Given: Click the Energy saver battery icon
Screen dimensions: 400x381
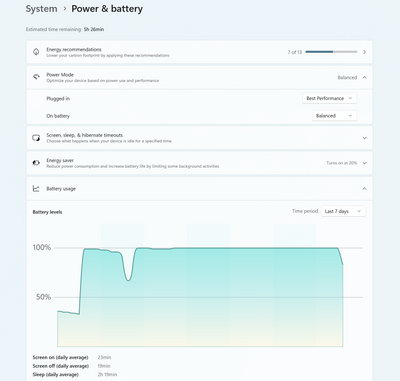Looking at the screenshot, I should (x=36, y=163).
